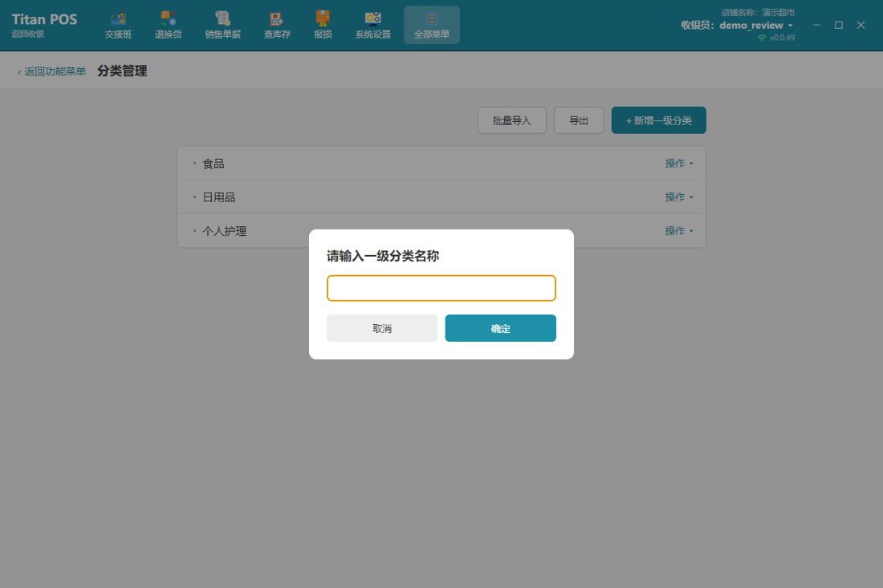Image resolution: width=883 pixels, height=588 pixels.
Task: Click the 店铺名称 演示超市 store label
Action: (758, 12)
